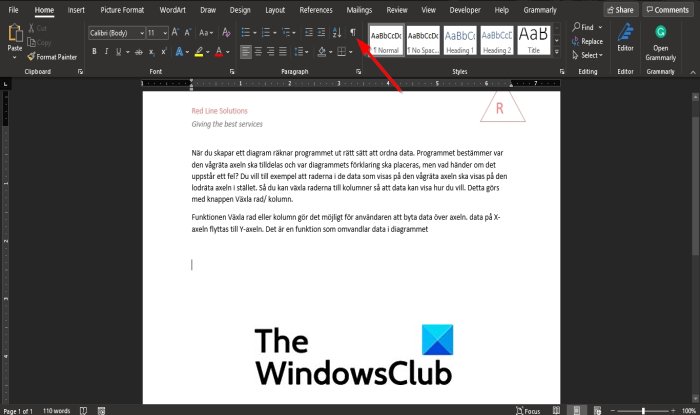Image resolution: width=700 pixels, height=415 pixels.
Task: Increase font size with grow icon
Action: coord(175,33)
